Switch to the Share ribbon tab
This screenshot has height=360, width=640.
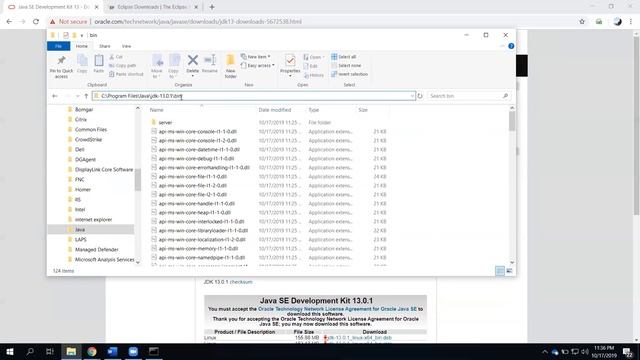point(104,46)
